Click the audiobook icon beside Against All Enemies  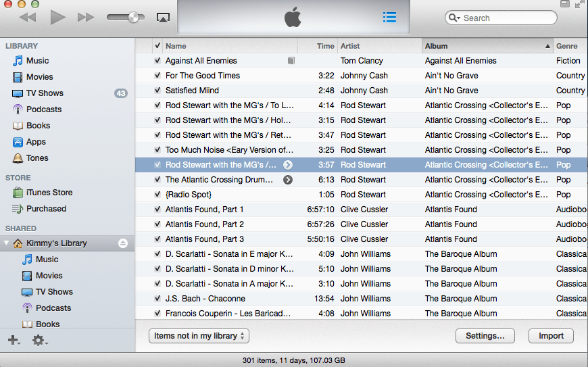tap(291, 61)
